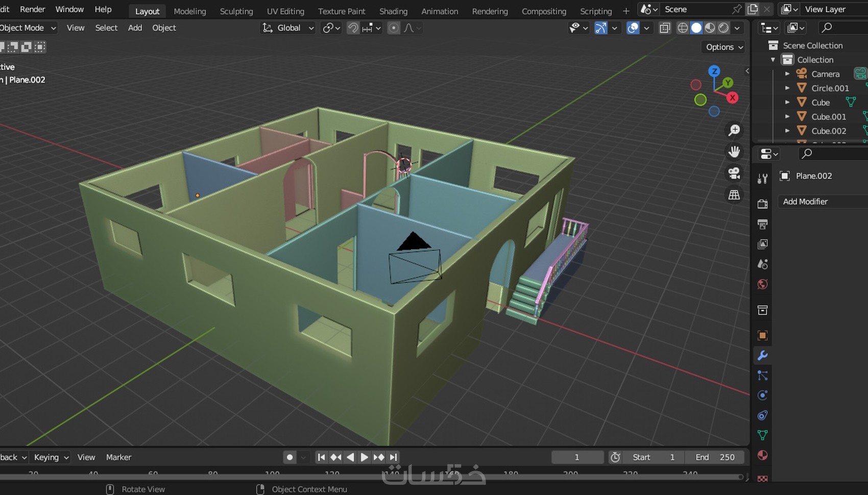Expand the Camera item in outliner
The image size is (868, 495).
787,74
